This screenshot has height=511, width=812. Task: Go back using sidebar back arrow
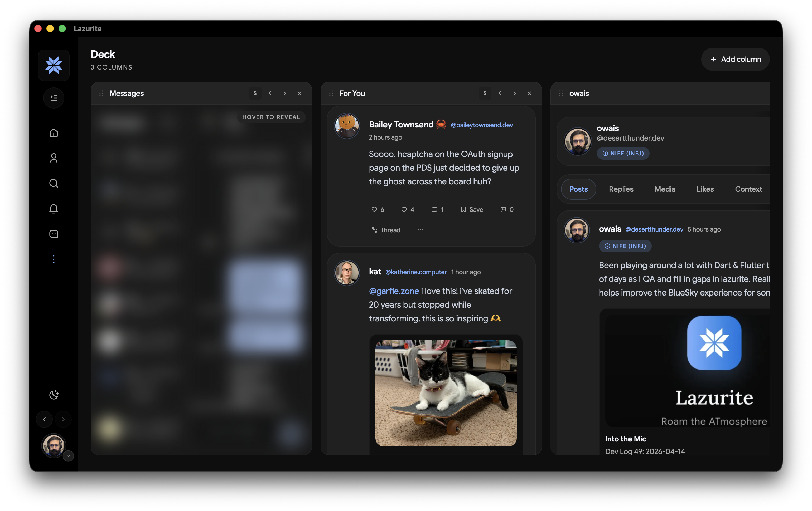coord(44,419)
